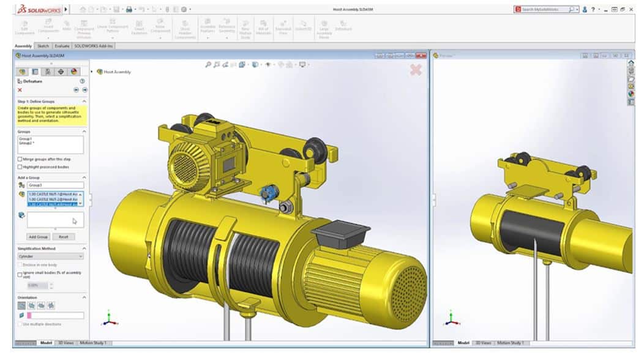Open the Simplification Method Cylinder dropdown
The width and height of the screenshot is (644, 355).
pyautogui.click(x=50, y=256)
